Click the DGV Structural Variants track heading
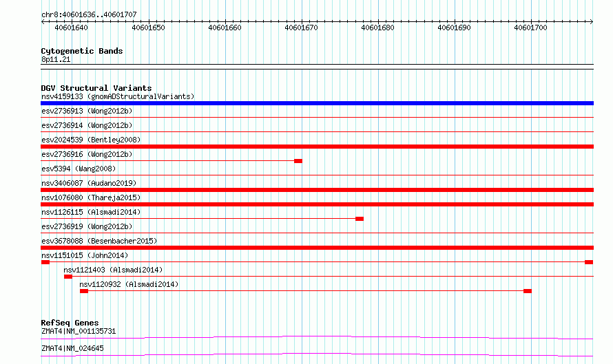This screenshot has width=613, height=364. click(x=96, y=88)
